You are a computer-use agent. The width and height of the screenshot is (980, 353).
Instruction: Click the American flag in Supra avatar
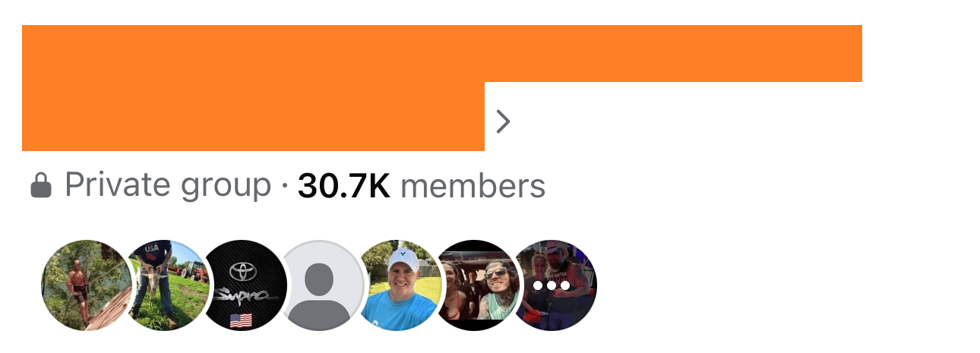(241, 321)
